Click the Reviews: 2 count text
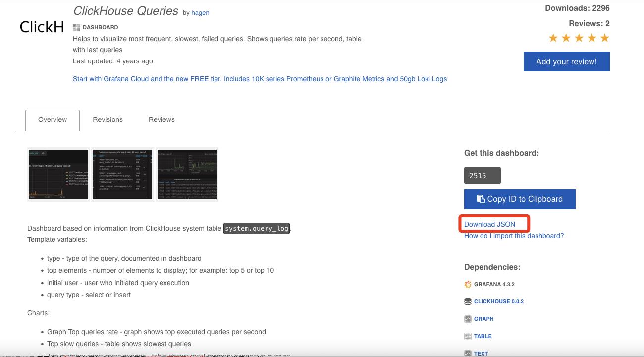 point(589,23)
